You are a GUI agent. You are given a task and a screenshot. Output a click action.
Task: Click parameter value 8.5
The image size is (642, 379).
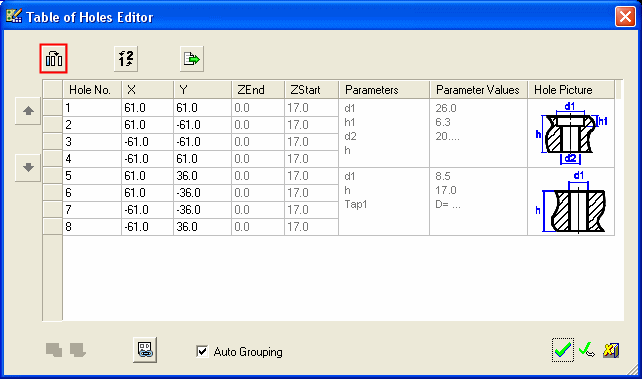443,176
